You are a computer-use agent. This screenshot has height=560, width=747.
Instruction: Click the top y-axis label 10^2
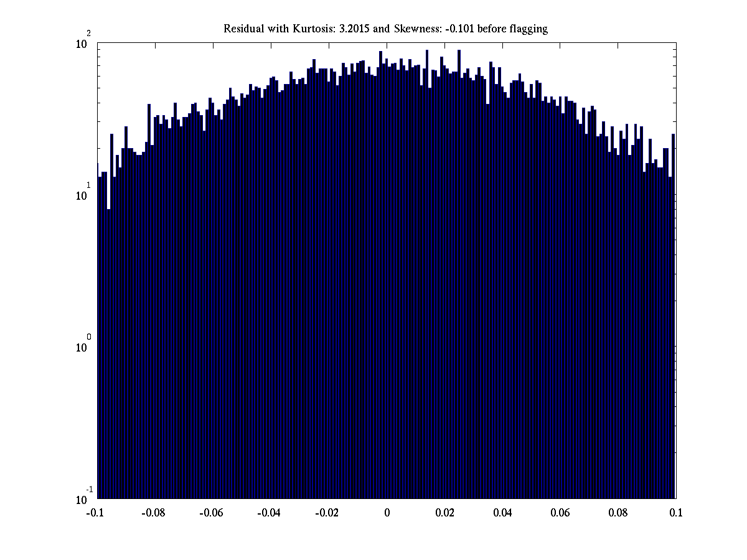[x=84, y=42]
